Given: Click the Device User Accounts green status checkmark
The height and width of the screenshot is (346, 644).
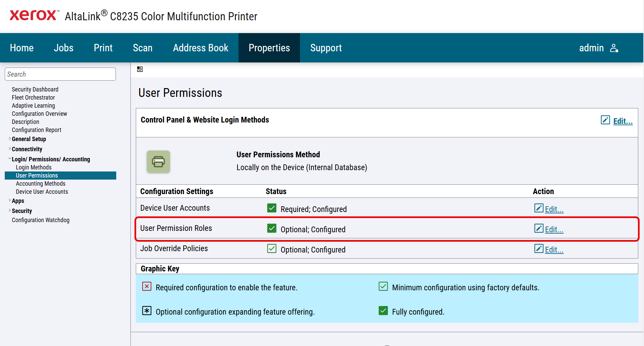Looking at the screenshot, I should 272,208.
